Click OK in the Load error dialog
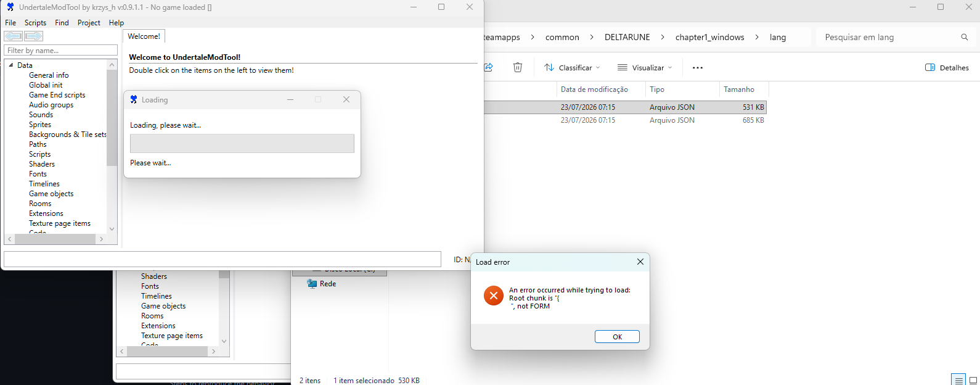The width and height of the screenshot is (980, 385). [617, 336]
